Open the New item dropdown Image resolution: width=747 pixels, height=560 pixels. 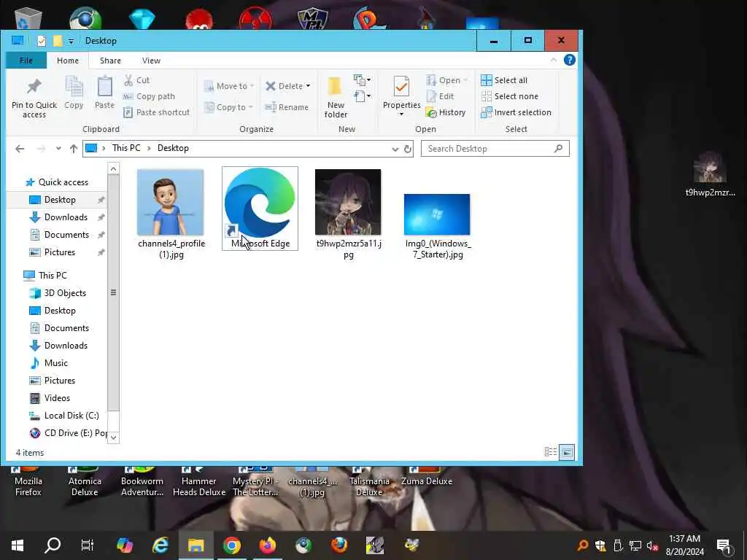pos(362,79)
